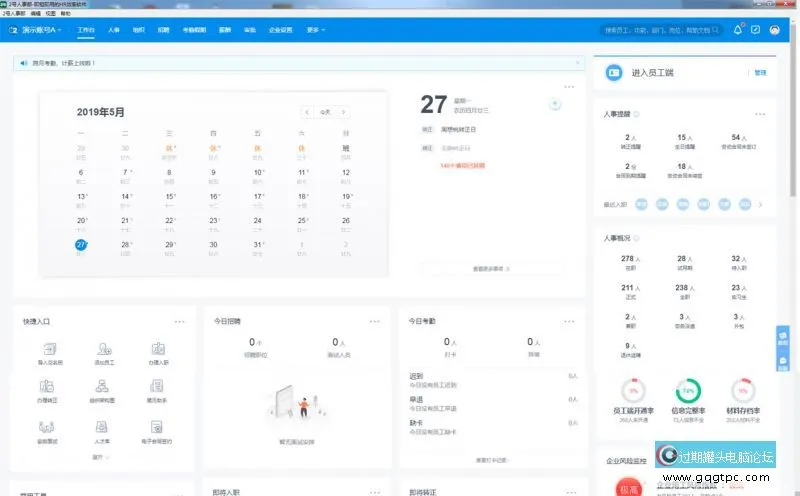Open the 办理入职 onboarding icon
Screen dimensions: 800x496
[158, 349]
